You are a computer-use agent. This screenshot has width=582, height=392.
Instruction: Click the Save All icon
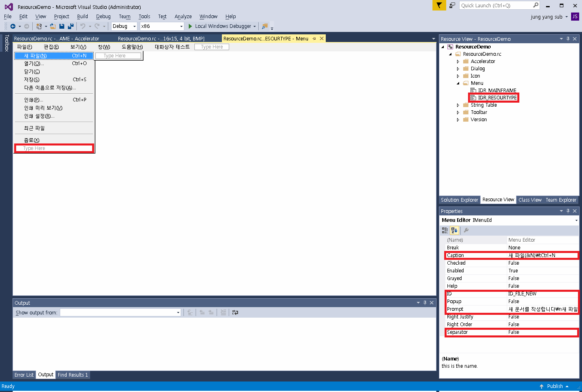pyautogui.click(x=71, y=26)
